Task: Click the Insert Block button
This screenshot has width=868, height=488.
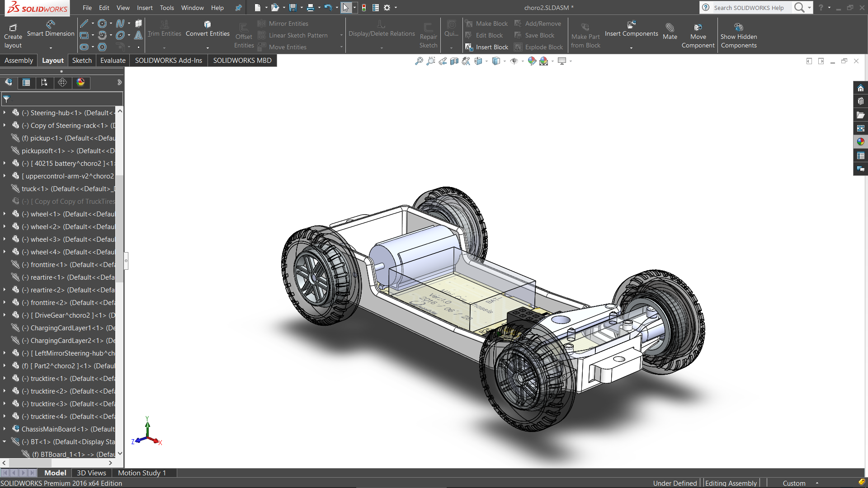Action: [x=487, y=47]
